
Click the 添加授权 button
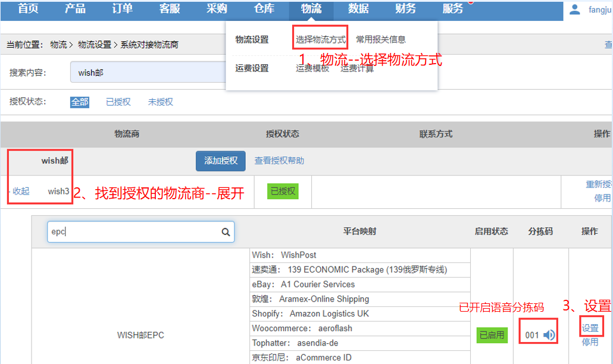[x=220, y=161]
